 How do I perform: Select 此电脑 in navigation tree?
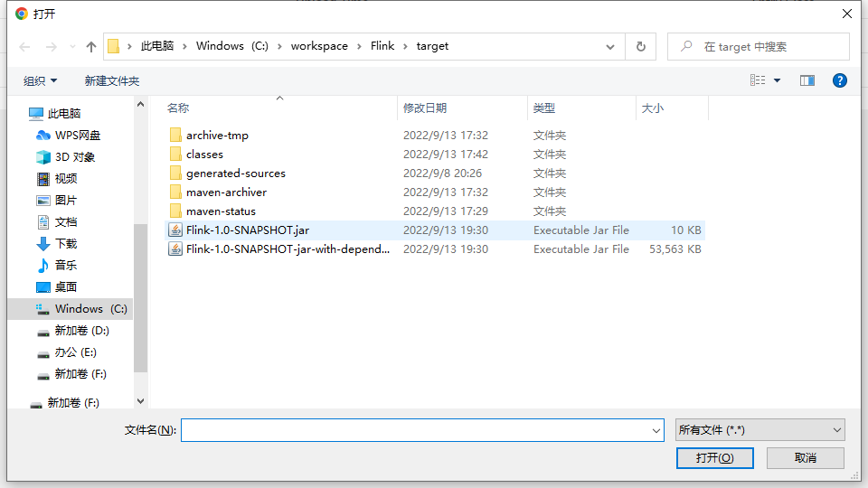[x=63, y=114]
